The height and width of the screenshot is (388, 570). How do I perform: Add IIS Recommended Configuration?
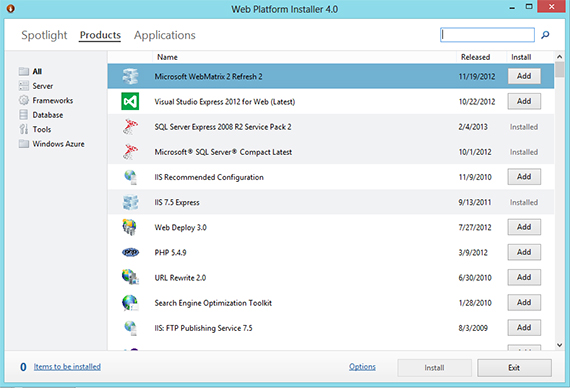[524, 177]
